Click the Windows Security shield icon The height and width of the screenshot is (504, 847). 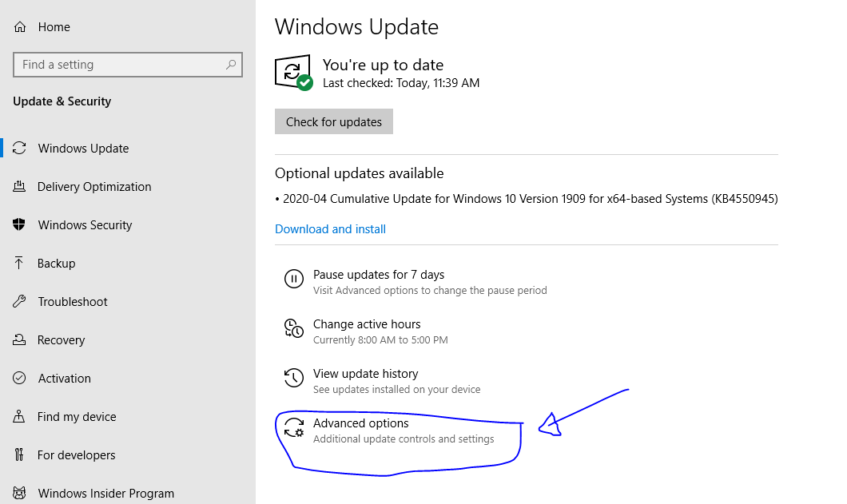[19, 224]
